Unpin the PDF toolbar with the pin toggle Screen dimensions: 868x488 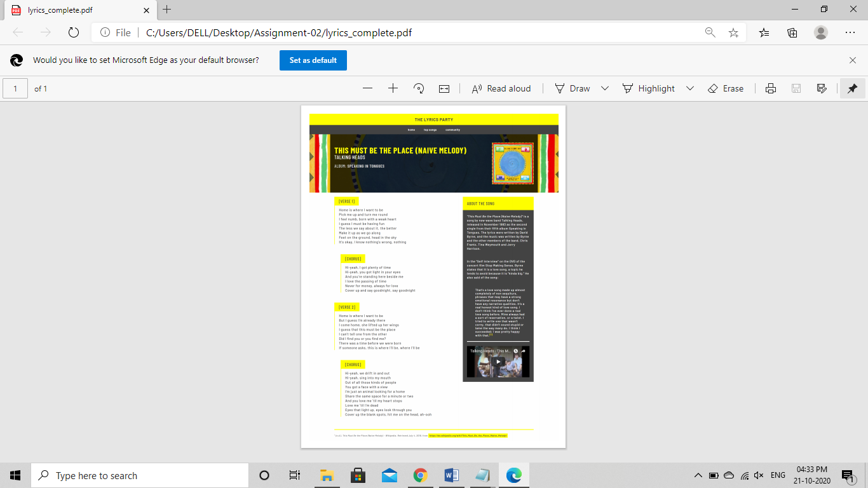pos(852,88)
